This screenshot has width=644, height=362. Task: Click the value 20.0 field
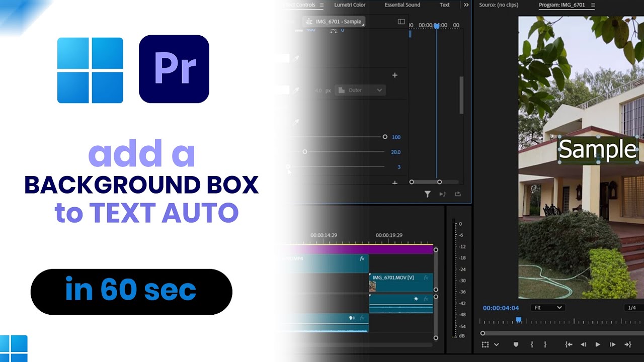pyautogui.click(x=396, y=152)
